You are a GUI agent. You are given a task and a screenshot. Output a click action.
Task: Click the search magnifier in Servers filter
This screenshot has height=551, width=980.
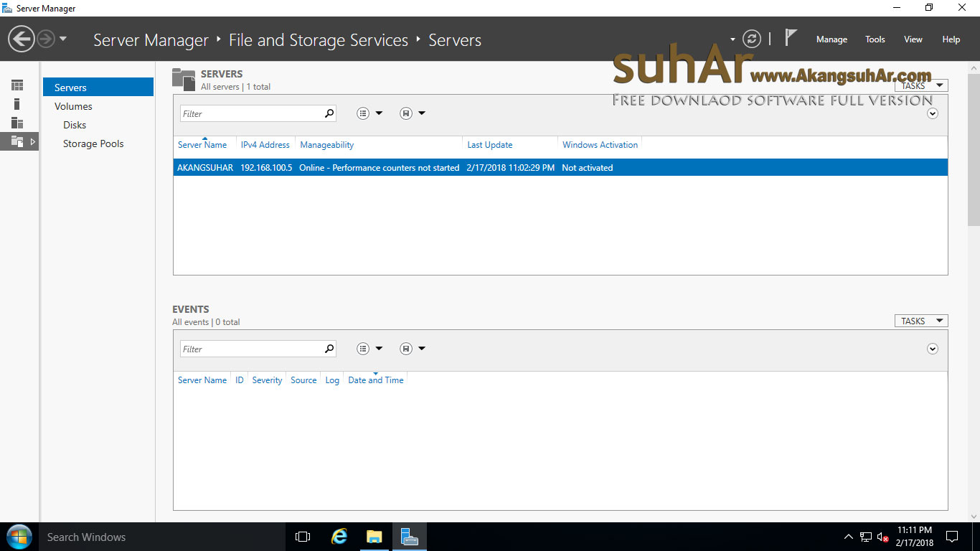329,113
